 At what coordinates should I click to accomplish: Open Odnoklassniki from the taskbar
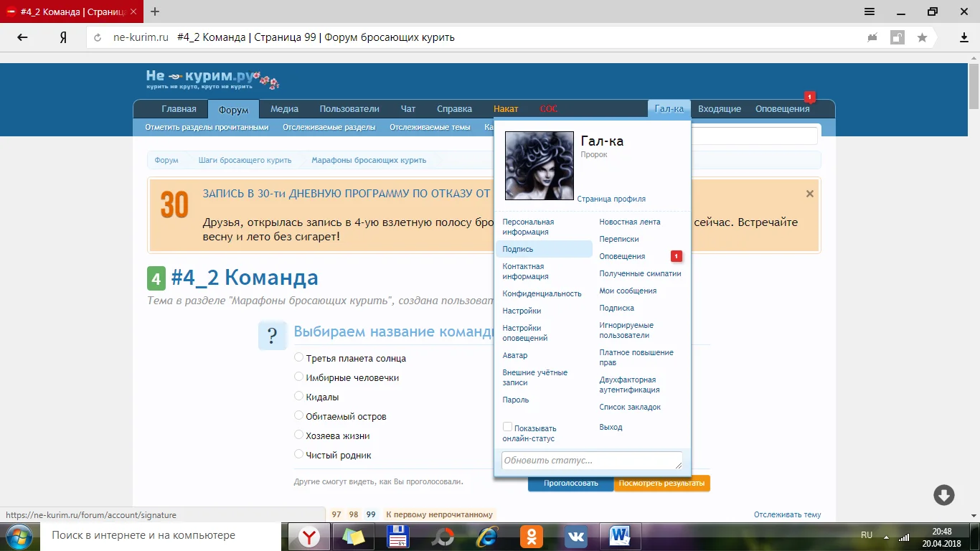tap(532, 536)
